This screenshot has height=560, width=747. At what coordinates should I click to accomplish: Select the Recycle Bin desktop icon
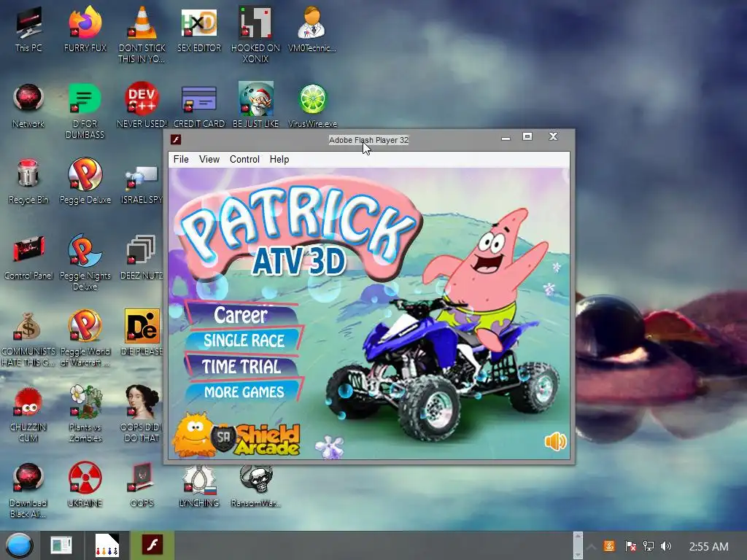click(x=28, y=182)
